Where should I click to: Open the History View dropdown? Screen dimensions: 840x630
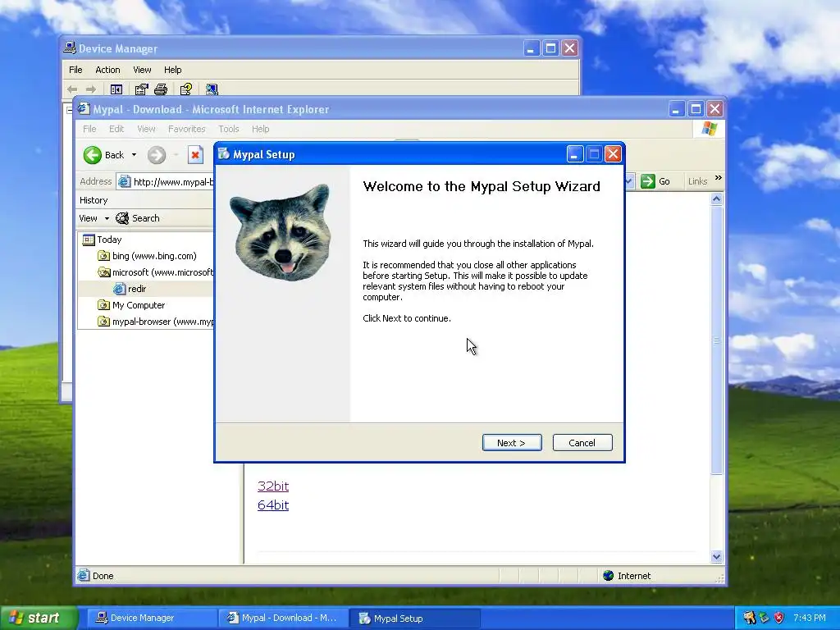point(94,218)
